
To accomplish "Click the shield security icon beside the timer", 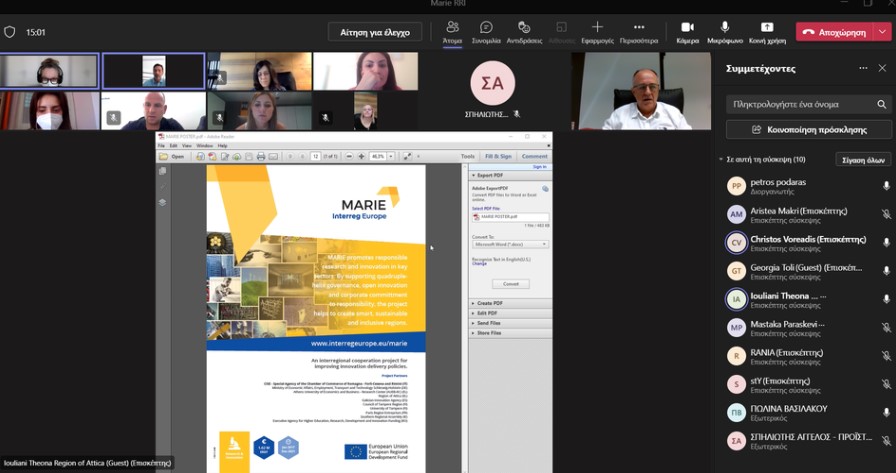I will click(10, 32).
